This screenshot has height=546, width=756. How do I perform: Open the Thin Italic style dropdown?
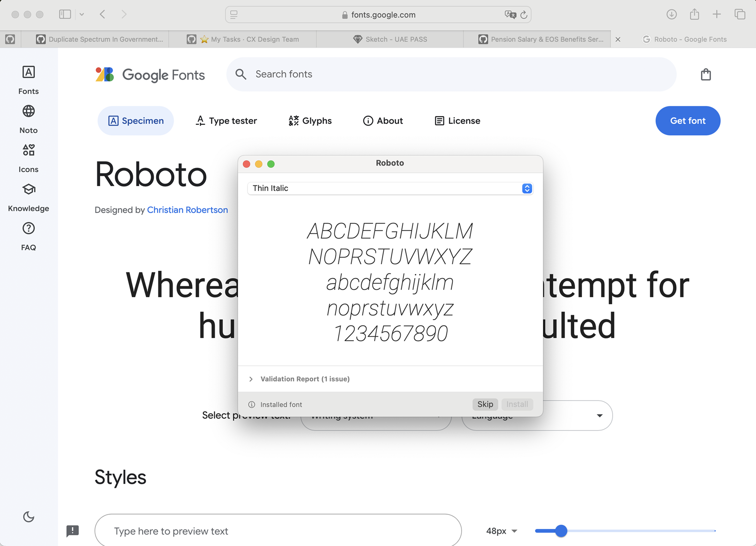click(x=390, y=188)
